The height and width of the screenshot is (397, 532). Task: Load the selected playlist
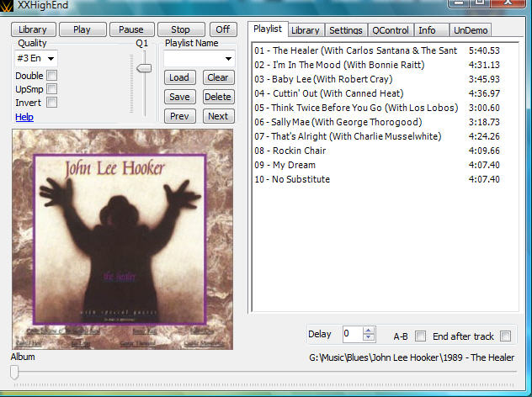[x=179, y=77]
